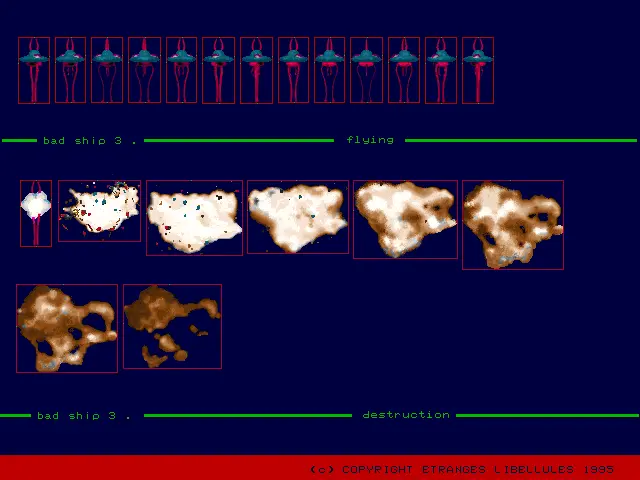Click the "destruction" section label
The height and width of the screenshot is (480, 640).
[405, 415]
